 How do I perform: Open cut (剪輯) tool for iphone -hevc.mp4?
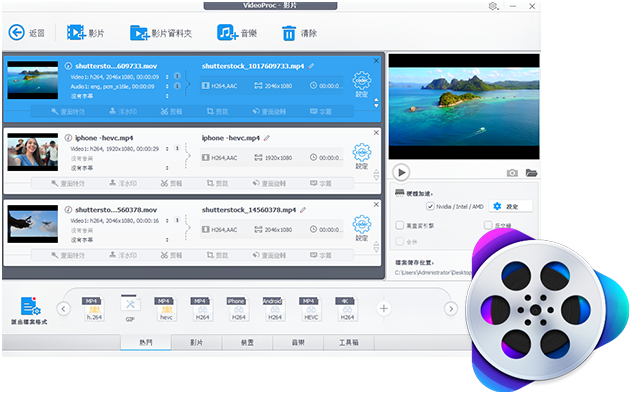172,183
